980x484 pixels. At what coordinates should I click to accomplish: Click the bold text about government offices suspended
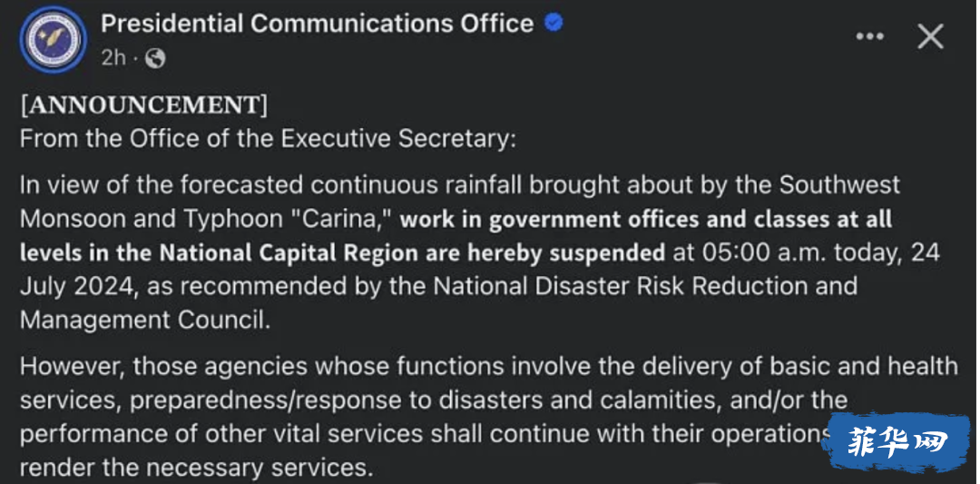[456, 236]
